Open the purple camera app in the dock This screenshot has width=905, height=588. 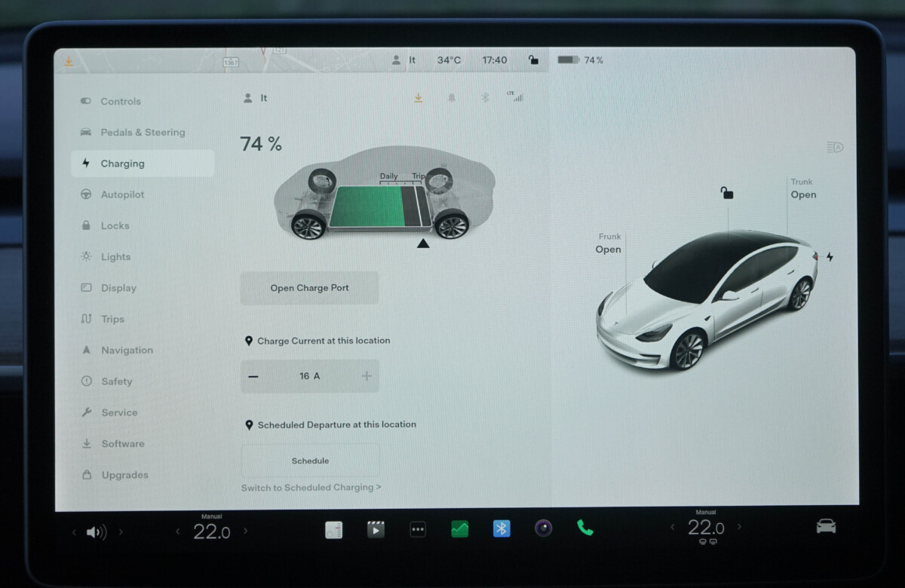[544, 528]
